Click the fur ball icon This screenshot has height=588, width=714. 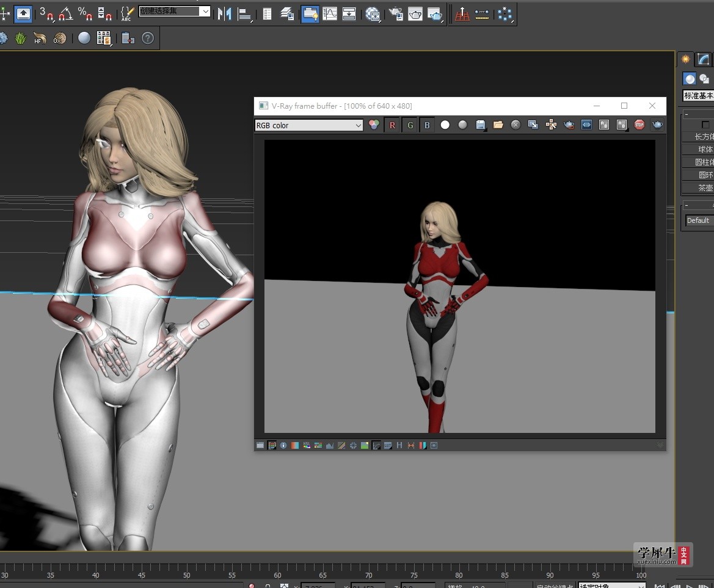(60, 38)
